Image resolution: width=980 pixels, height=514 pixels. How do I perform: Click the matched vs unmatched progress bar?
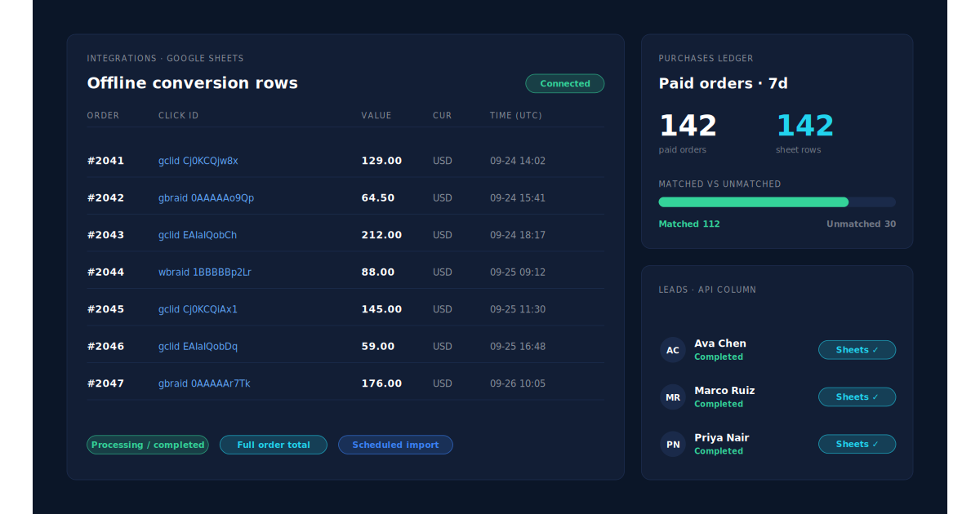click(777, 202)
